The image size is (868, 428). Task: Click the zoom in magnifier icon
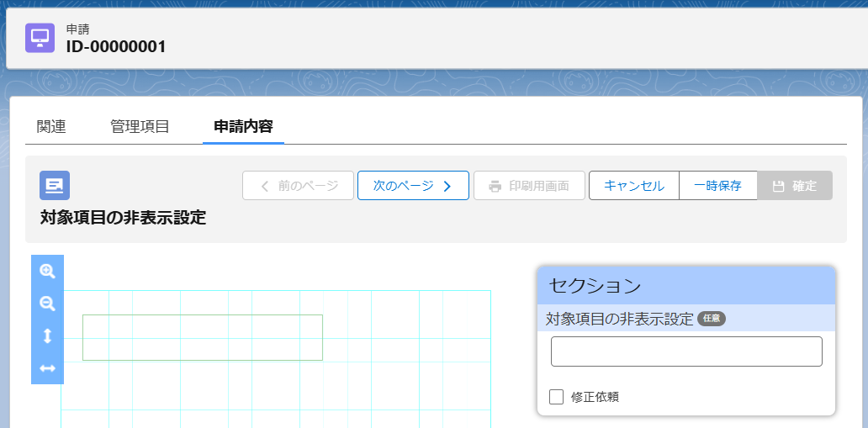(x=48, y=271)
